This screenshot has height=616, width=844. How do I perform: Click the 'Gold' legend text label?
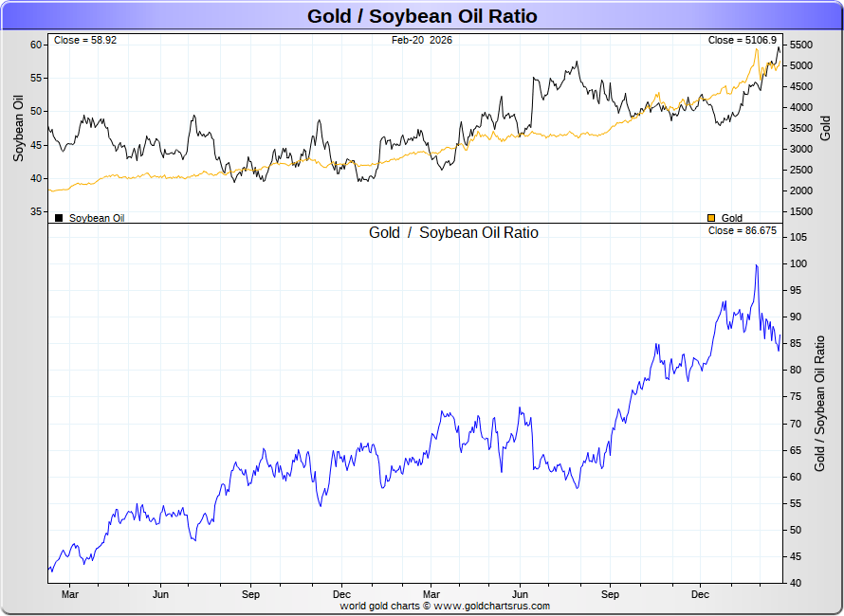[x=732, y=218]
